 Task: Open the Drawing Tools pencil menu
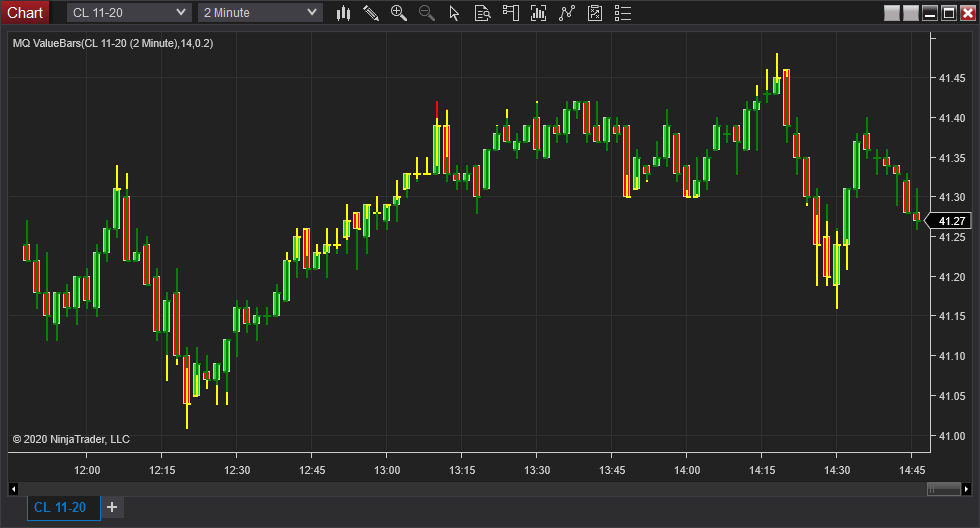pyautogui.click(x=371, y=13)
